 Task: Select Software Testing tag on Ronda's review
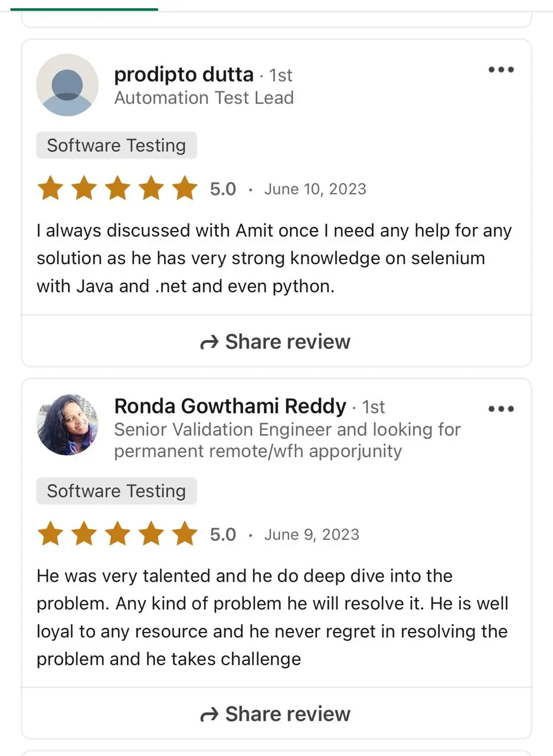click(116, 491)
